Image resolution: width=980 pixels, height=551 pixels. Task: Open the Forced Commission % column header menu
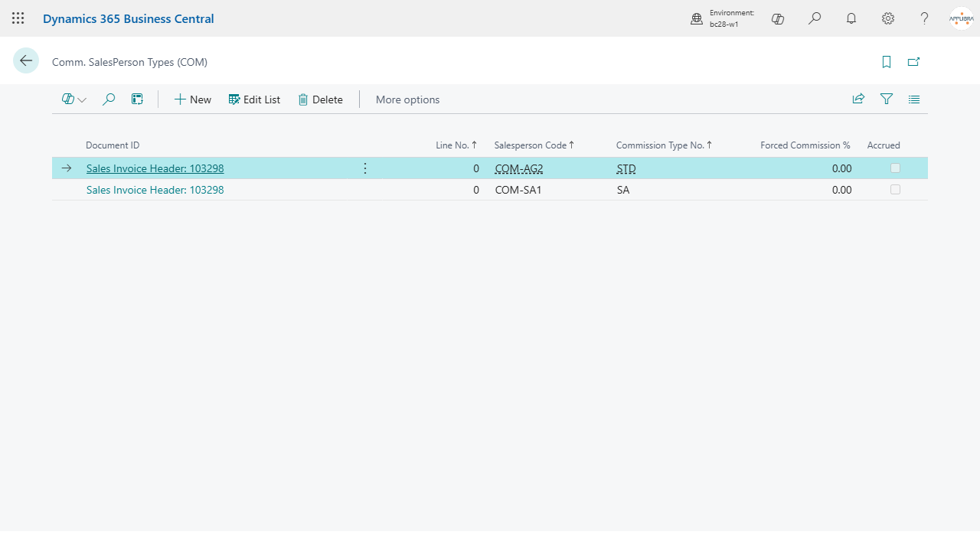pos(805,145)
